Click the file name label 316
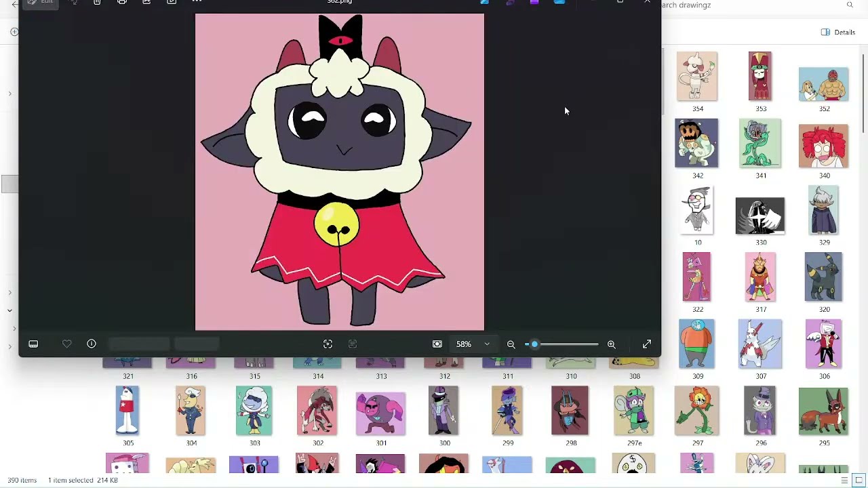868x488 pixels. click(x=191, y=376)
